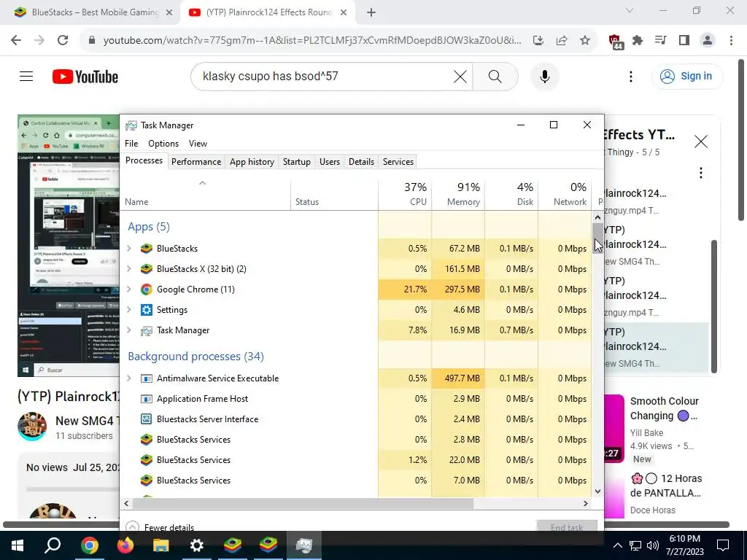This screenshot has height=560, width=747.
Task: Bookmark this page with the star
Action: pos(585,40)
